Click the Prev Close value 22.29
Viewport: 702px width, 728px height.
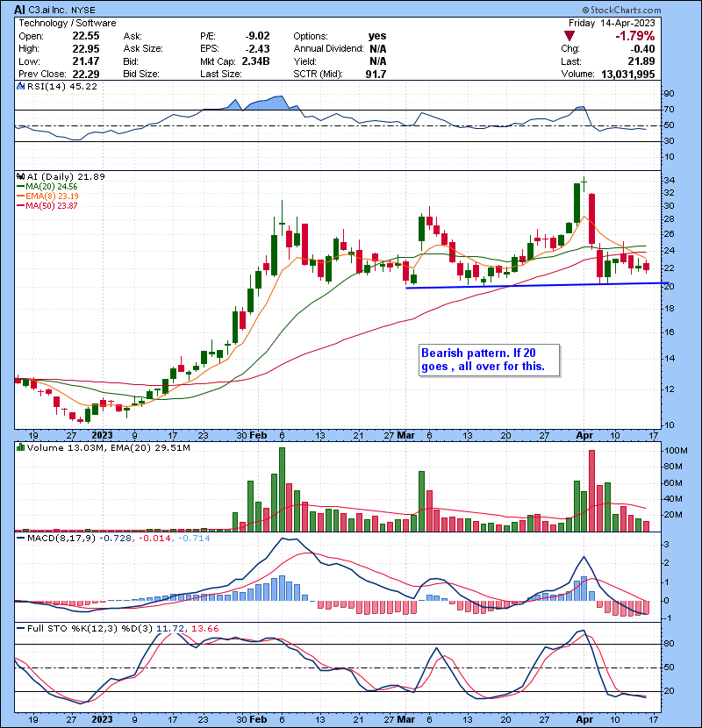pos(85,74)
